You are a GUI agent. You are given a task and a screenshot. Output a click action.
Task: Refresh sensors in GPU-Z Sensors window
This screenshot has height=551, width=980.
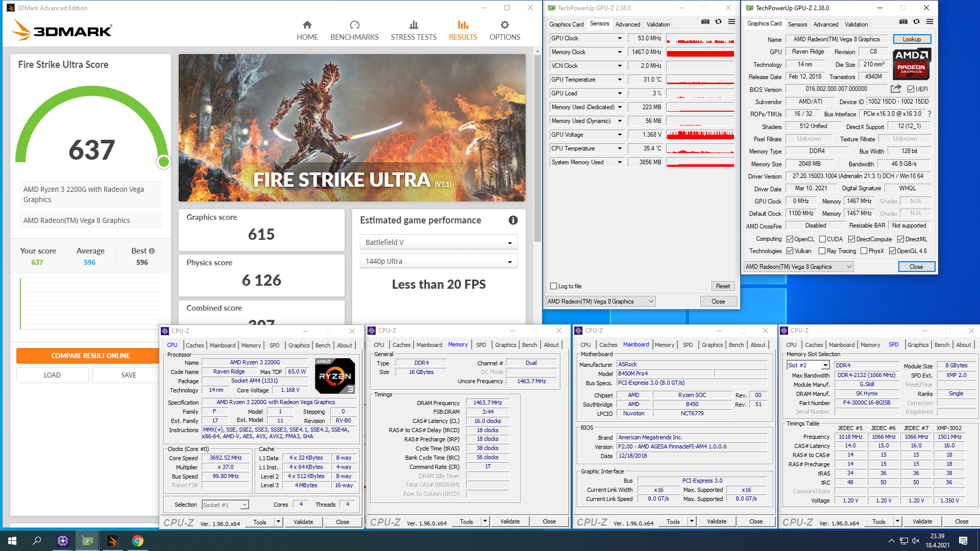718,22
